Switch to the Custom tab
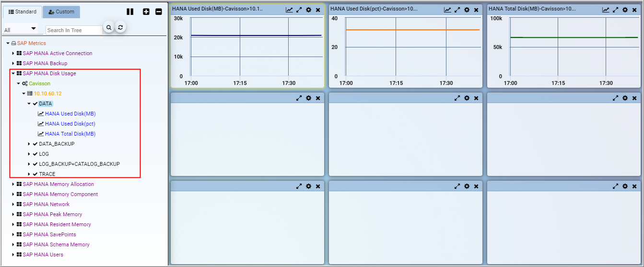 (x=61, y=12)
